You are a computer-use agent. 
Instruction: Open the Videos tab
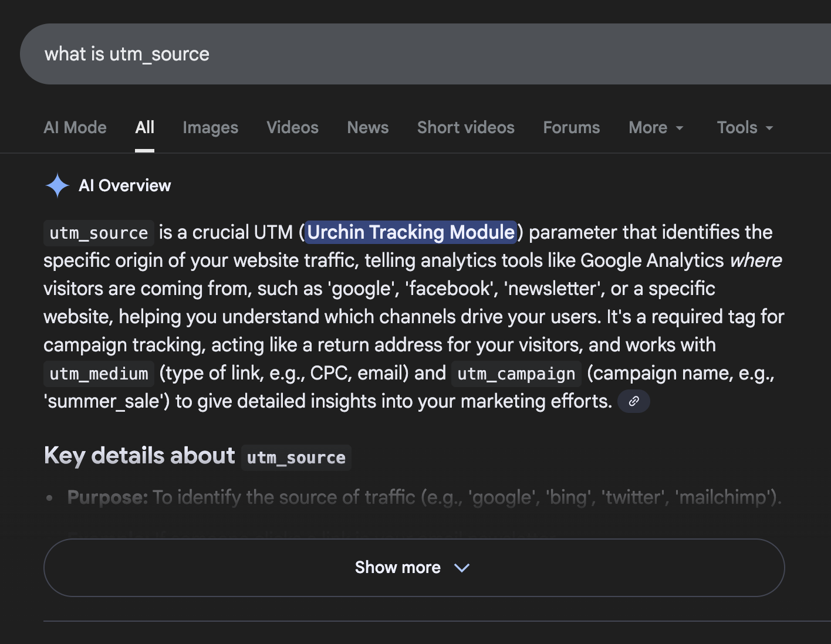[292, 128]
